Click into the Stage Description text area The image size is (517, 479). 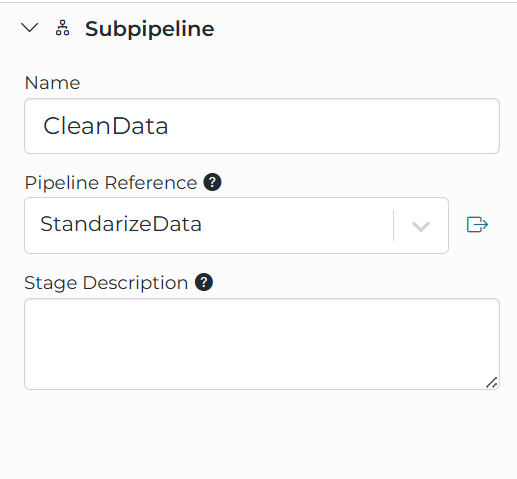pyautogui.click(x=262, y=344)
